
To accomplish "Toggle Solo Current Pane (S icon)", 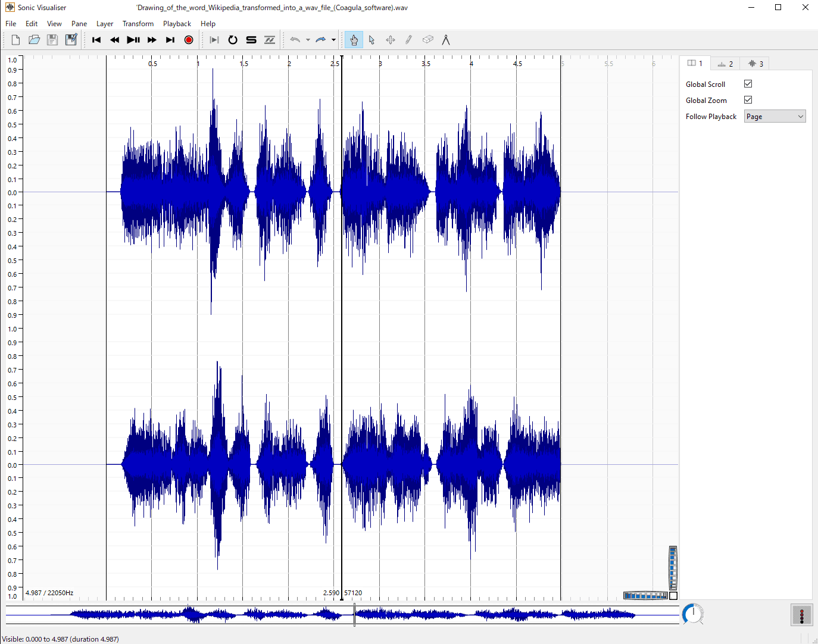I will (251, 40).
